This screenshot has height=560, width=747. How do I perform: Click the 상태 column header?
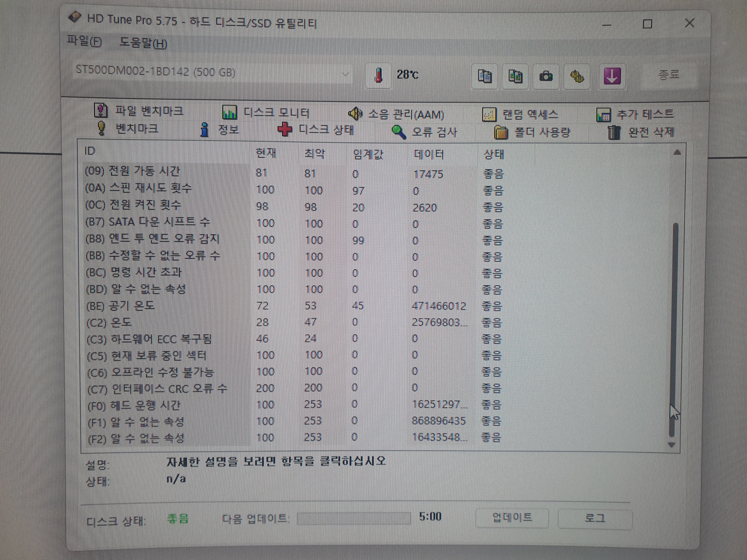(494, 155)
